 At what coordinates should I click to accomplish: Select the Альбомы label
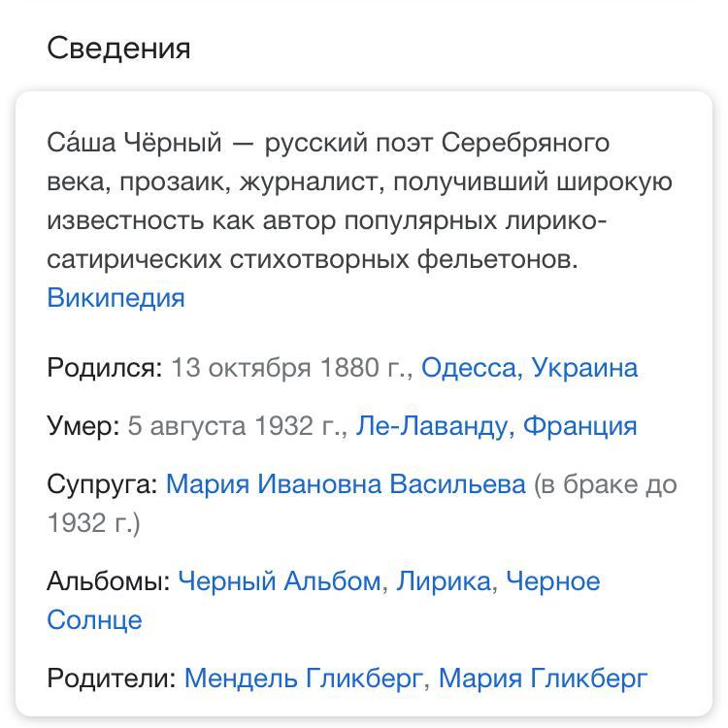(109, 581)
